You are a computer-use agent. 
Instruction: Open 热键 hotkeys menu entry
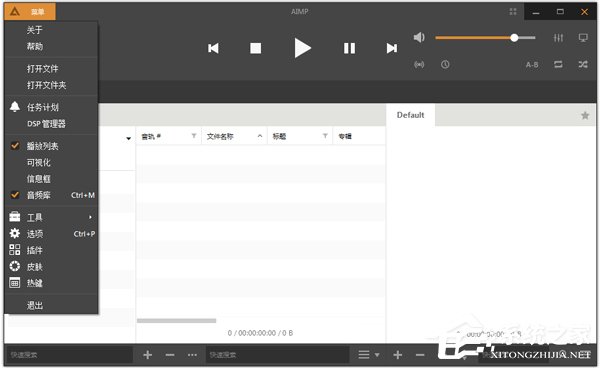pyautogui.click(x=52, y=283)
